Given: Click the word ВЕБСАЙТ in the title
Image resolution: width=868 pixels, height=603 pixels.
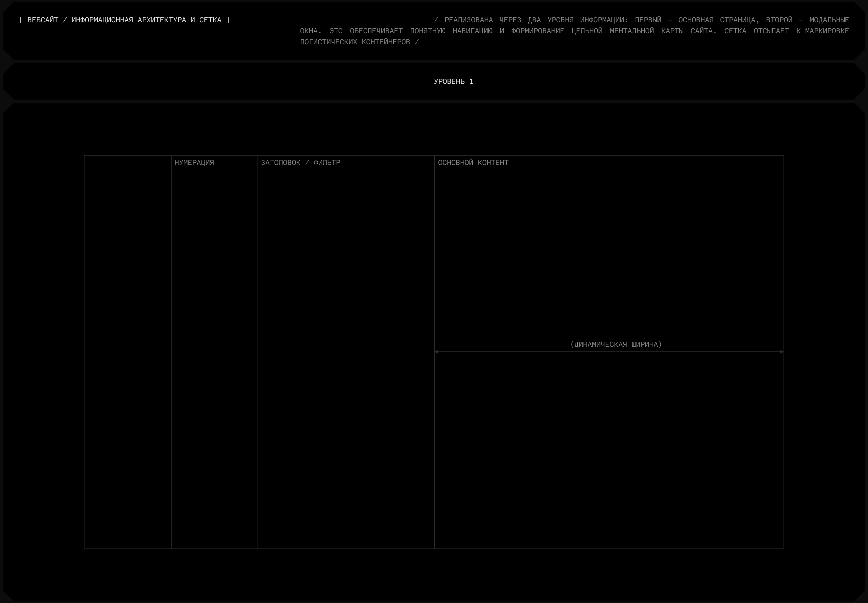Looking at the screenshot, I should tap(43, 20).
